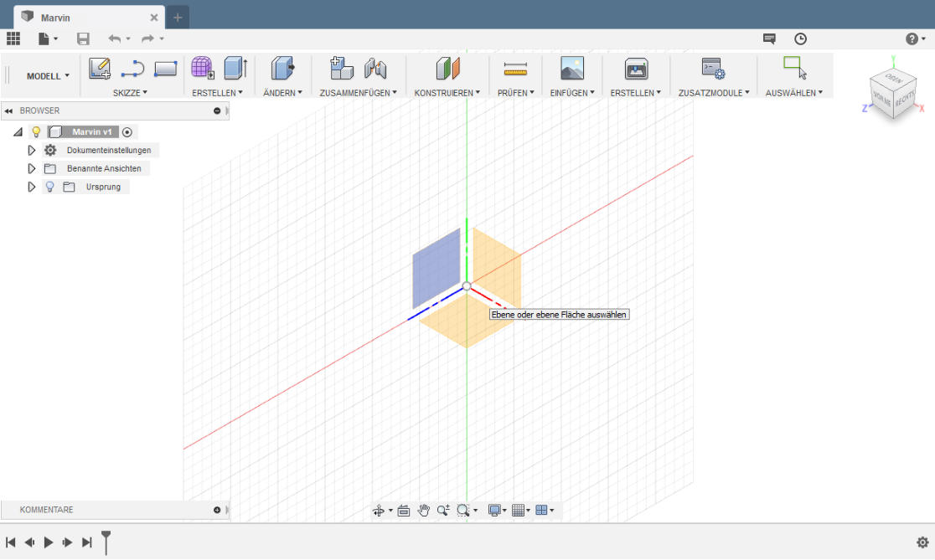Click the ViewCube RECHTS face

point(904,99)
